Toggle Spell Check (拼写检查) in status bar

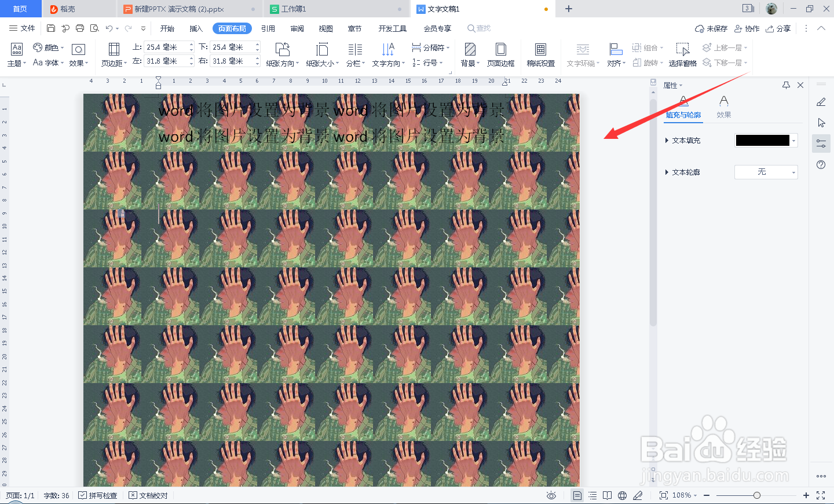(98, 495)
